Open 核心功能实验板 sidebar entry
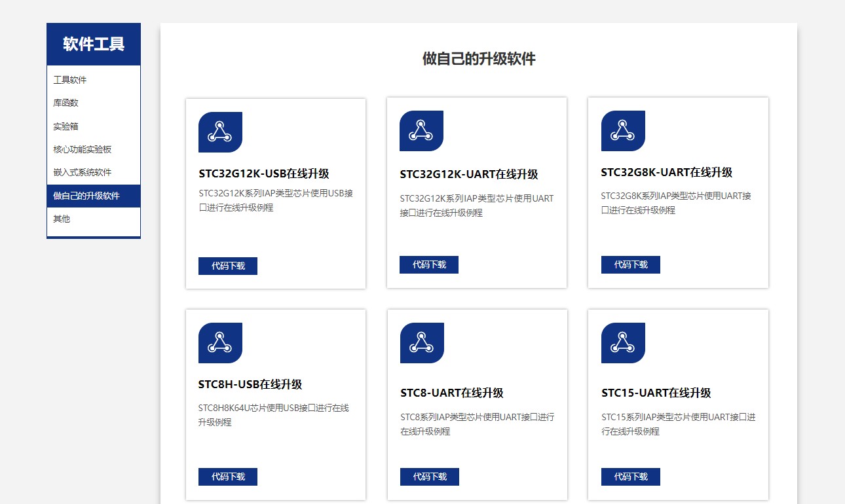845x504 pixels. [94, 149]
